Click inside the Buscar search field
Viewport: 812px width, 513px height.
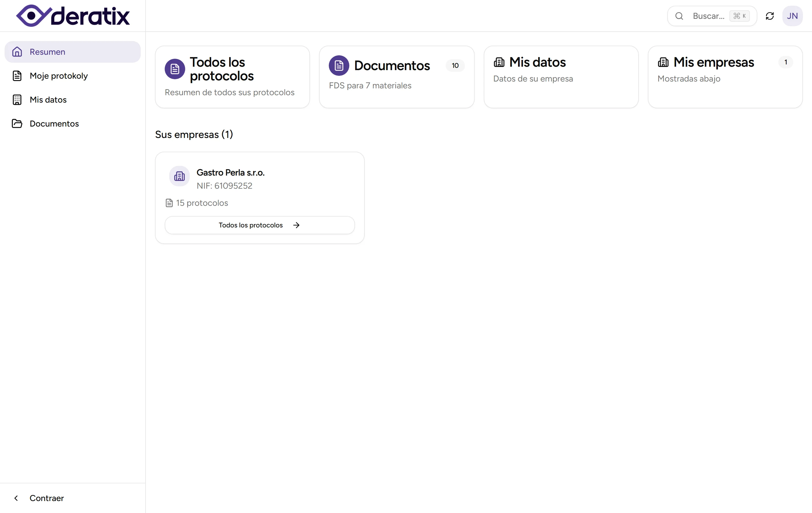pos(708,16)
